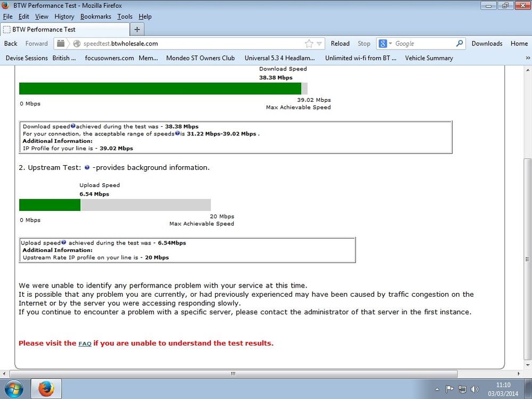Click the Upload speed help icon
Viewport: 532px width, 399px height.
[63, 242]
